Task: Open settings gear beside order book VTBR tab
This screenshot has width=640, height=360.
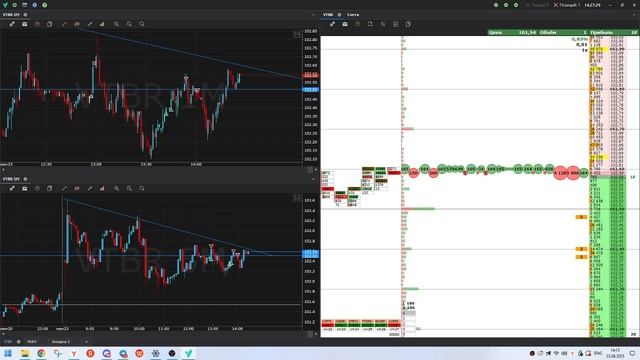Action: [339, 15]
